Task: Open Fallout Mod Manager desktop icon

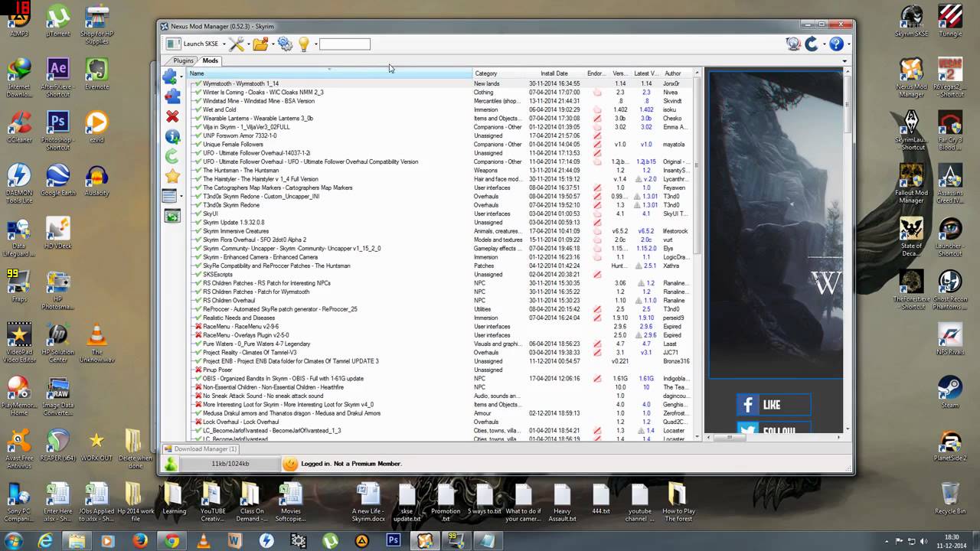Action: 911,184
